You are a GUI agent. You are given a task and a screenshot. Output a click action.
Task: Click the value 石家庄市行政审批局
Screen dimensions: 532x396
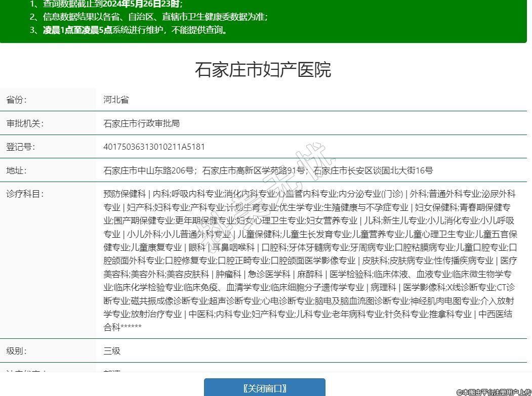tap(141, 123)
